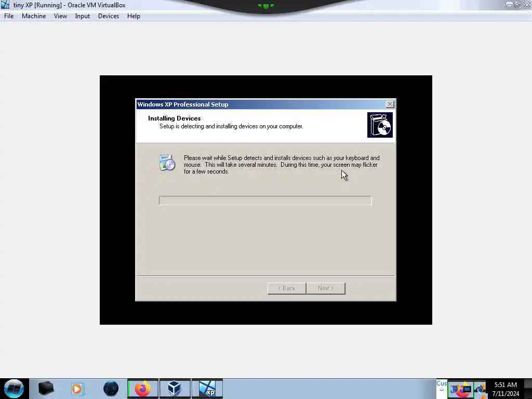The width and height of the screenshot is (532, 399).
Task: Click the grayed-out Next button
Action: point(326,288)
